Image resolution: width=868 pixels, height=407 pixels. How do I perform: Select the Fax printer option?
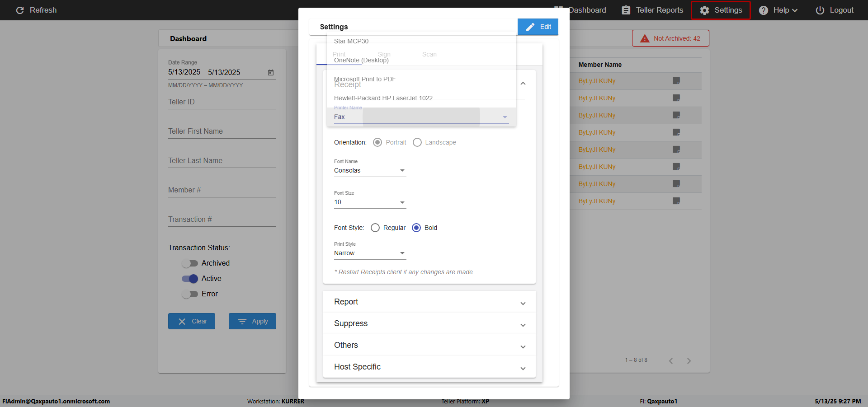click(421, 117)
